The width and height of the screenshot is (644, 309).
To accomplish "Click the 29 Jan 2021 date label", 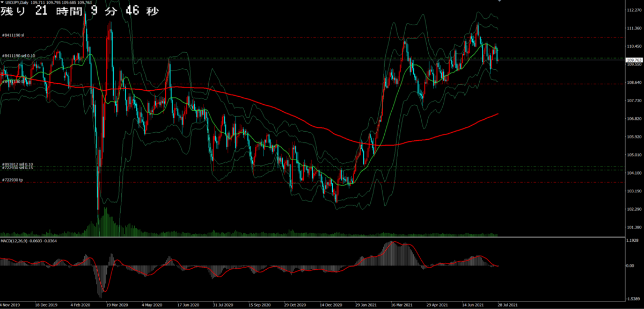I will [x=365, y=305].
